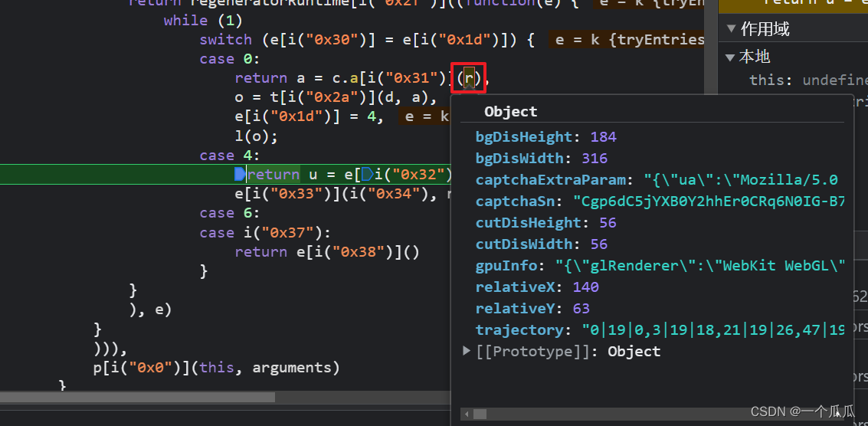The width and height of the screenshot is (868, 426).
Task: Click the 'while (1)' line
Action: coord(203,21)
